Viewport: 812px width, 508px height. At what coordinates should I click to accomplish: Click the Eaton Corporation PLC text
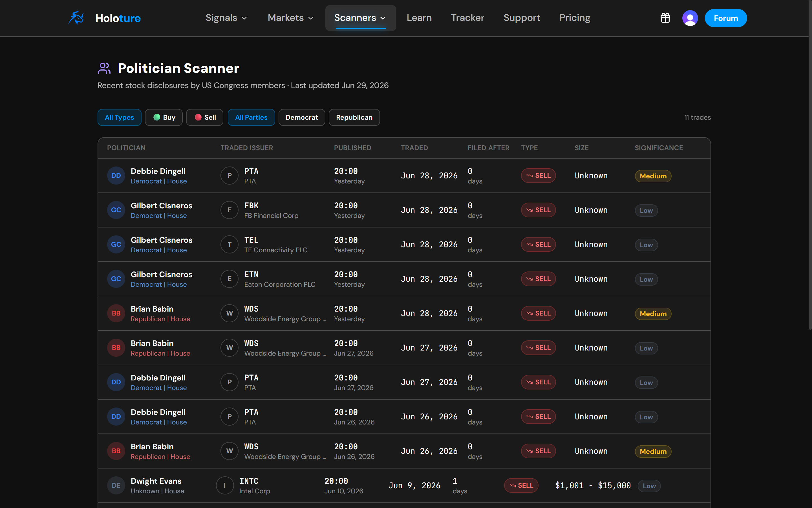(280, 284)
